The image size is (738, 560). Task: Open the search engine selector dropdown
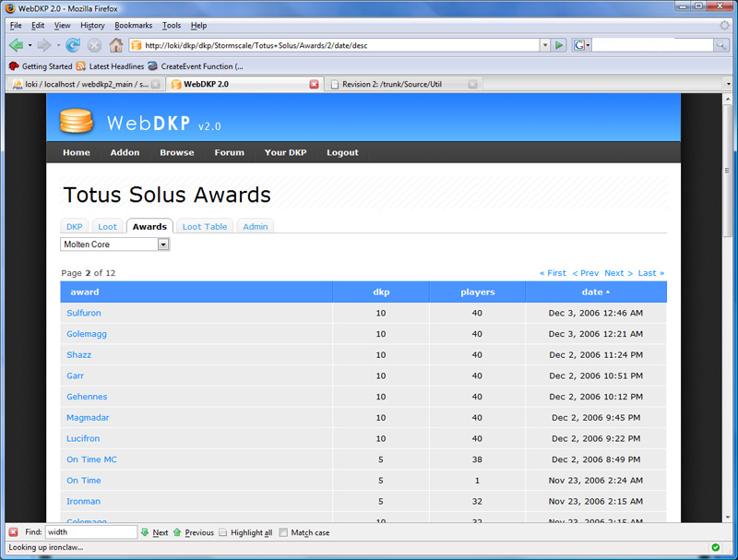click(x=581, y=44)
